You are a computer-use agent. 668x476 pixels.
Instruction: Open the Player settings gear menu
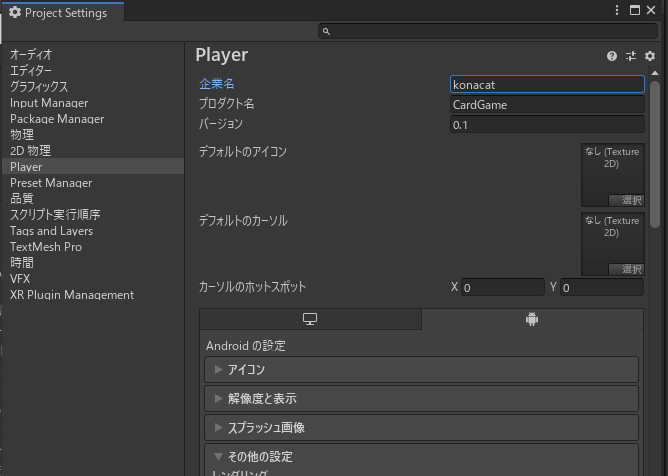click(x=650, y=56)
